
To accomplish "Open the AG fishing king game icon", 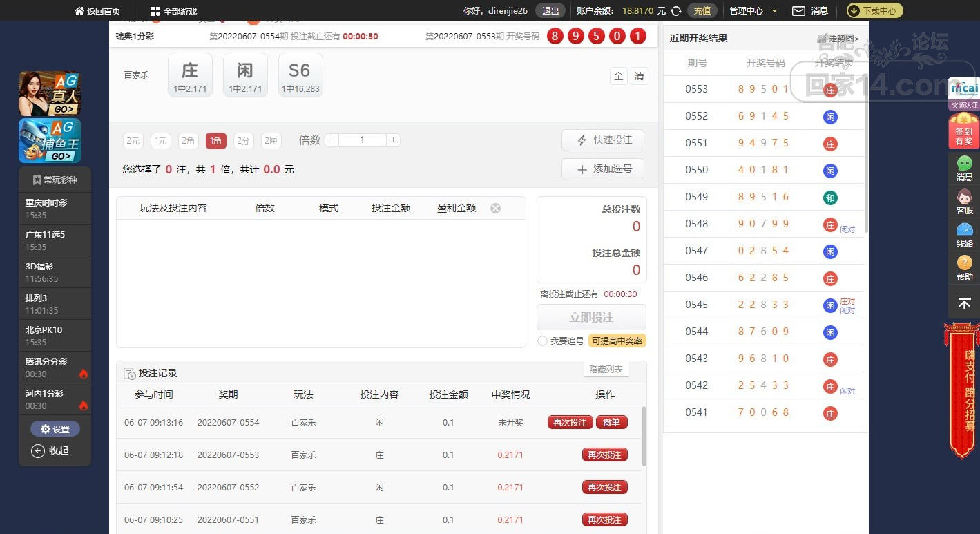I will (49, 140).
